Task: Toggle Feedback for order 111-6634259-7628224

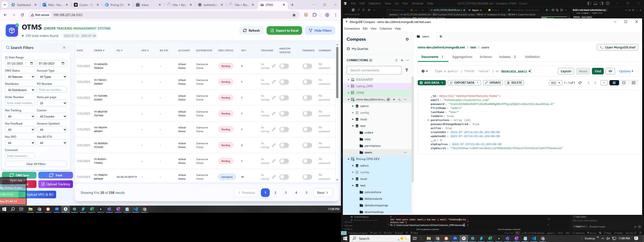Action: tap(307, 66)
